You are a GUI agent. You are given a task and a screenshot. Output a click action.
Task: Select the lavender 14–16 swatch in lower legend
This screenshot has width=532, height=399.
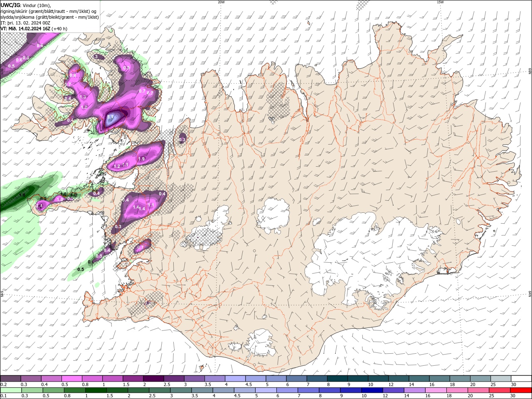tap(414, 390)
